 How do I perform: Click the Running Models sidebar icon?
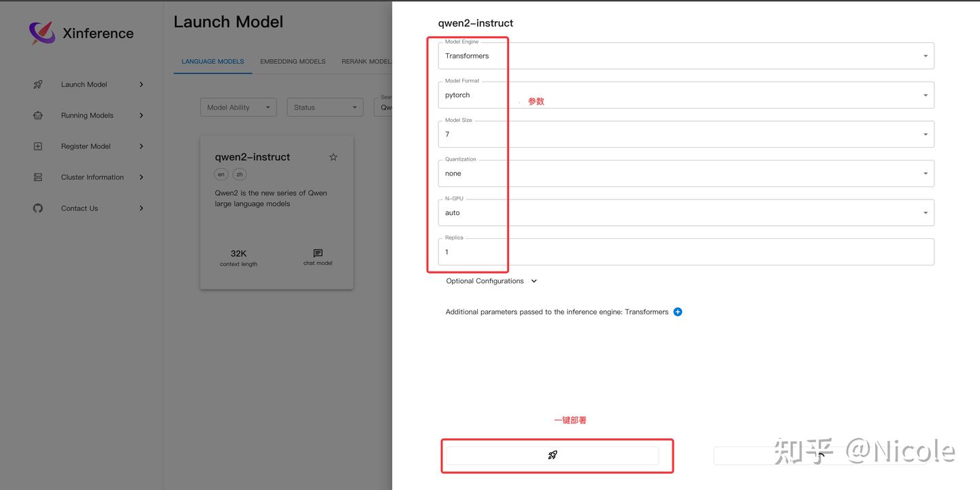[38, 116]
